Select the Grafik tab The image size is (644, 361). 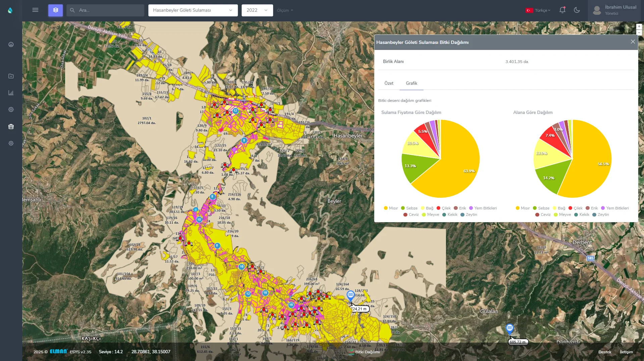pos(411,83)
